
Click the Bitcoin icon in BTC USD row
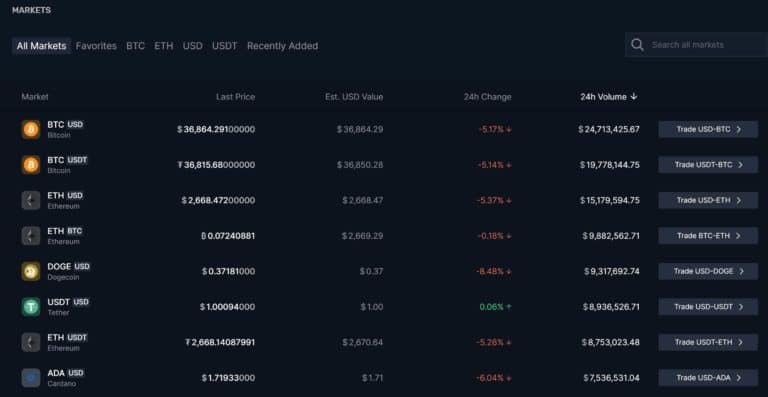click(x=31, y=129)
